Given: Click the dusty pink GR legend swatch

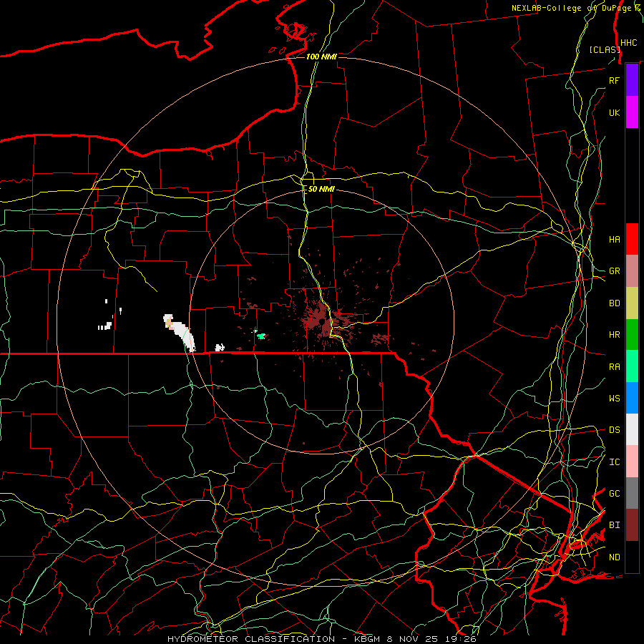Looking at the screenshot, I should coord(632,271).
